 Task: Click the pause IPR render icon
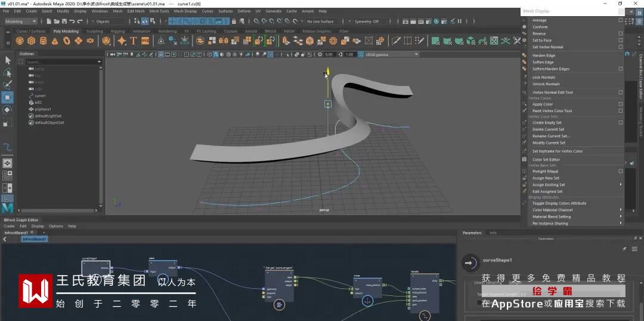pyautogui.click(x=460, y=21)
